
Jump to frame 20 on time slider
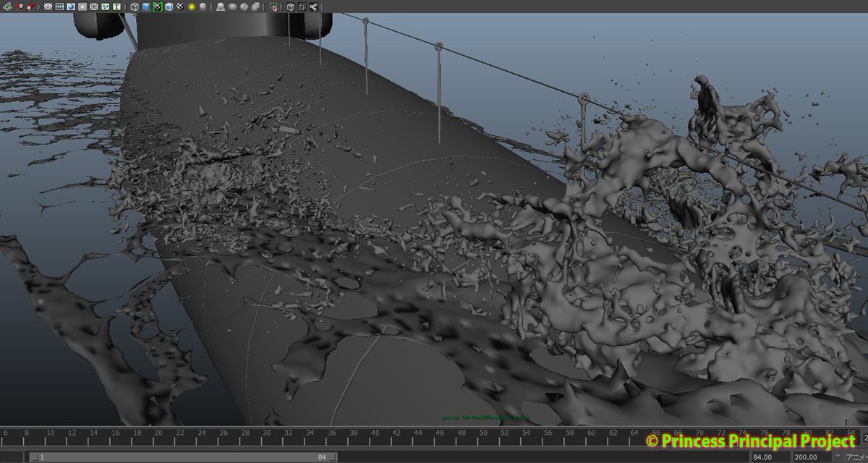(x=158, y=434)
